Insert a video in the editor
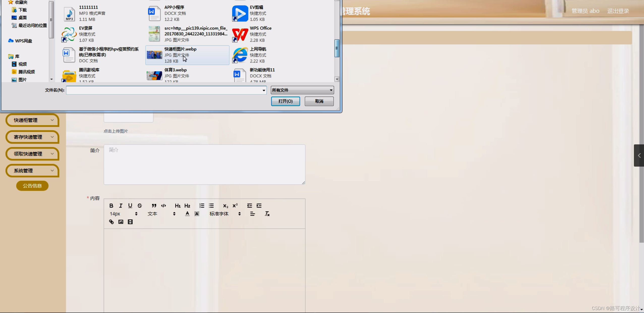The image size is (644, 313). click(130, 222)
